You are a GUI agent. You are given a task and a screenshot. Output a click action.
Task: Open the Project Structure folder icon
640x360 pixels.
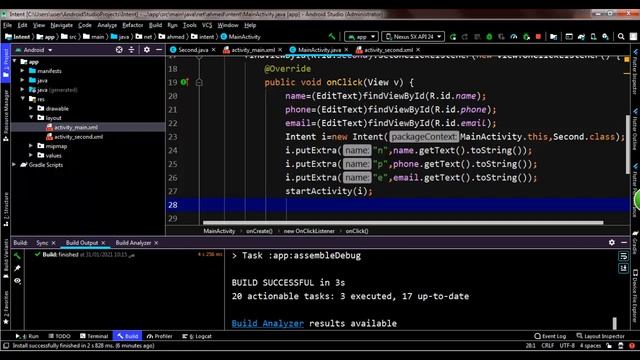553,37
